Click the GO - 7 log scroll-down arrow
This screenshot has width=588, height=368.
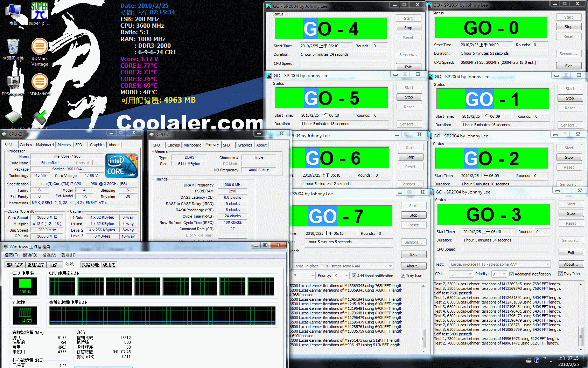pos(423,351)
